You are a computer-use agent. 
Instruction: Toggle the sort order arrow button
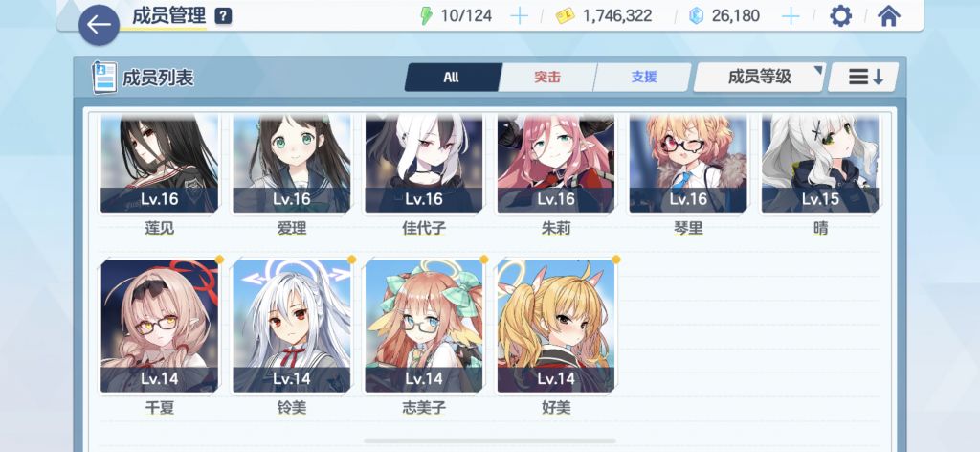coord(864,77)
